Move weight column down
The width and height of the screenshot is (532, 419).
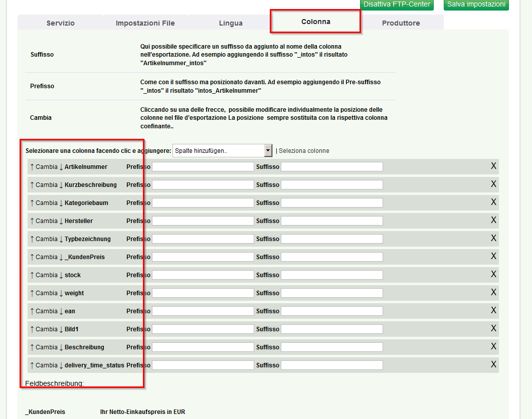coord(61,293)
